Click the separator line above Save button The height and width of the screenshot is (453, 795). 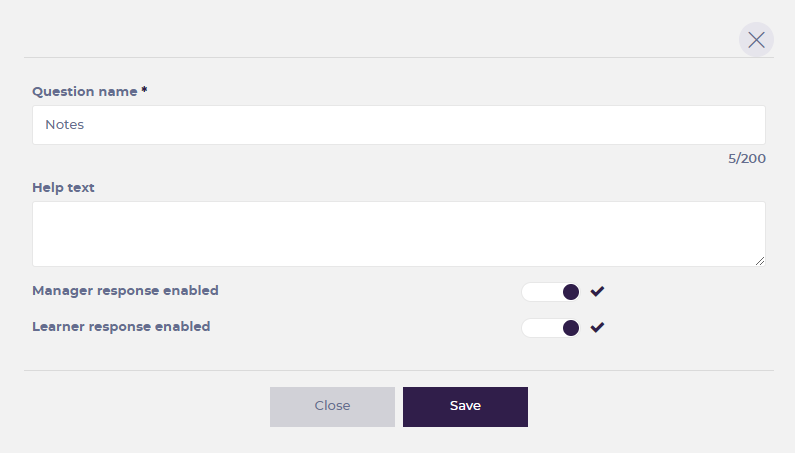[399, 370]
